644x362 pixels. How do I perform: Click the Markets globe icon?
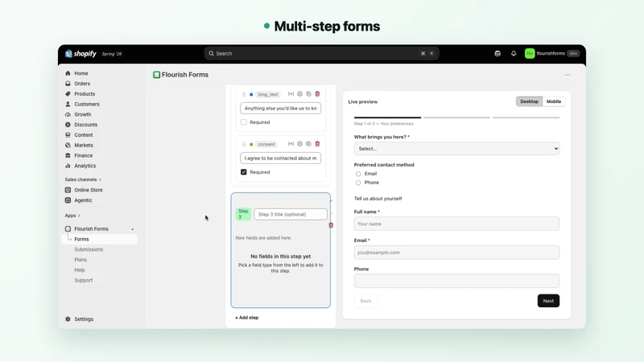pyautogui.click(x=68, y=145)
